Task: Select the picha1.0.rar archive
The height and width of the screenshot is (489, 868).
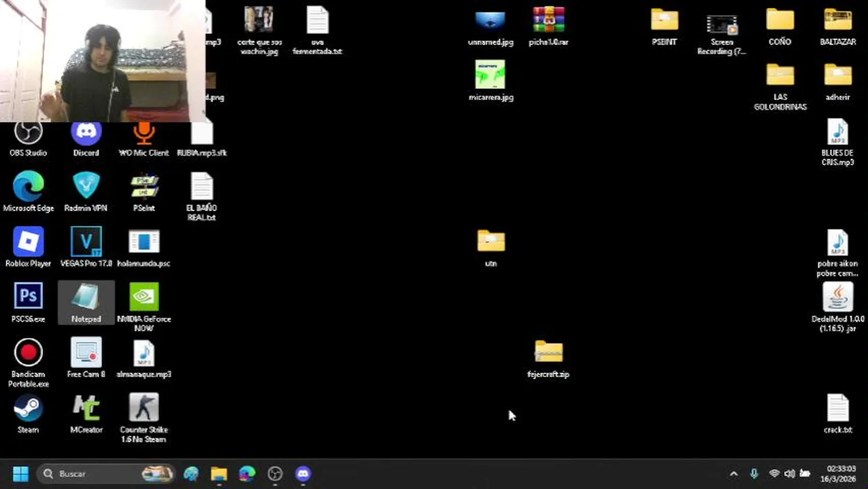Action: 548,27
